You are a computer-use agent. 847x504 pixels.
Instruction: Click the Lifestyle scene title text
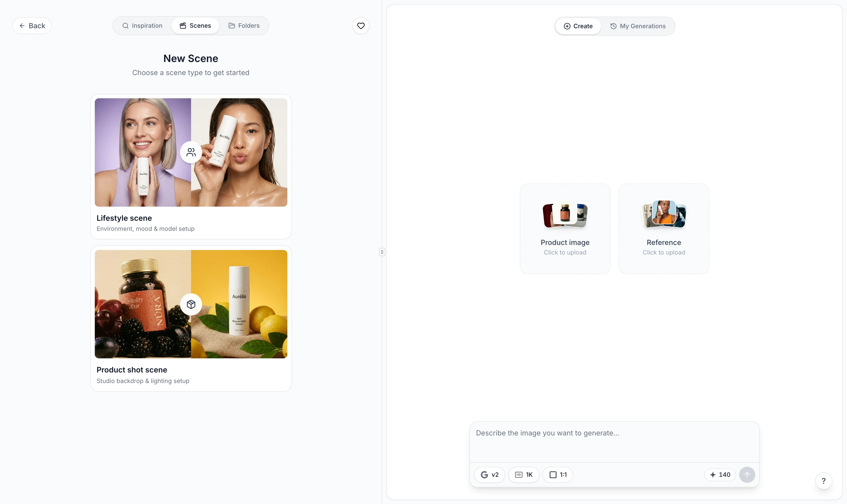pos(124,218)
